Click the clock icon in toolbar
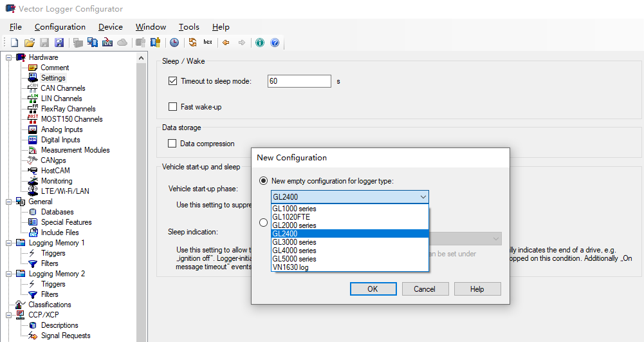 174,43
